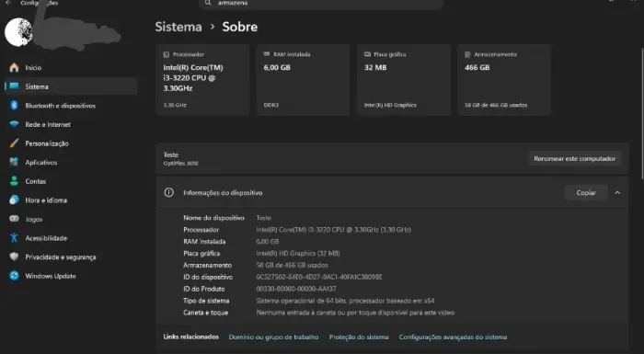Image resolution: width=644 pixels, height=354 pixels.
Task: Click 'Intel(R) HD Graphics (32 MB)' row value
Action: coord(298,254)
